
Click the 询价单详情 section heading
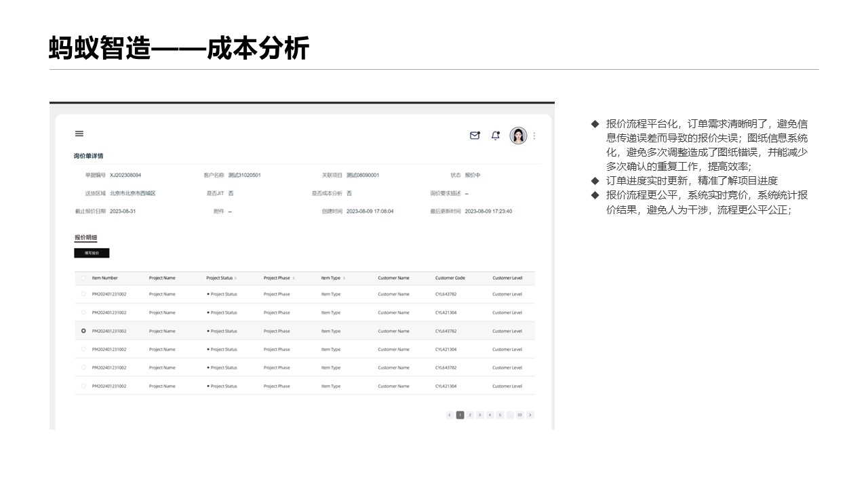click(89, 156)
